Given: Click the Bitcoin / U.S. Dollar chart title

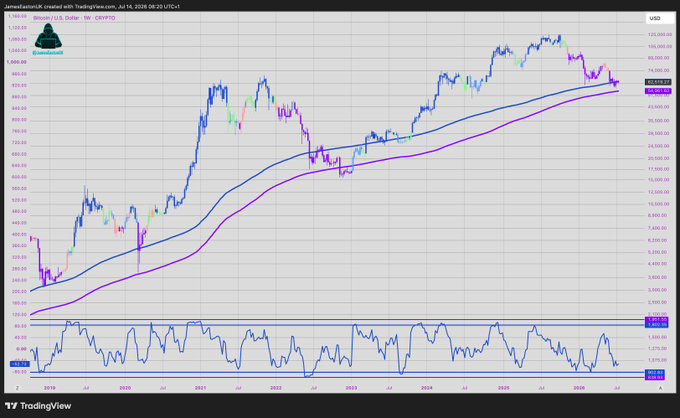Looking at the screenshot, I should click(74, 18).
